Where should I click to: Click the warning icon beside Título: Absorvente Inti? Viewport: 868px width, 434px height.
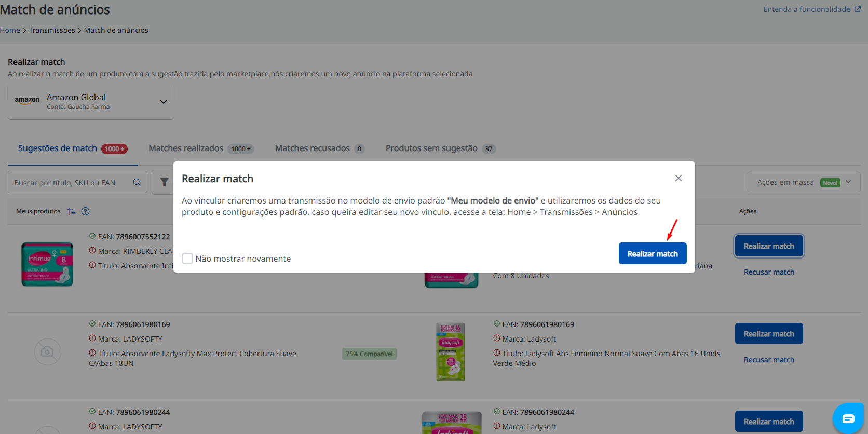(x=92, y=265)
